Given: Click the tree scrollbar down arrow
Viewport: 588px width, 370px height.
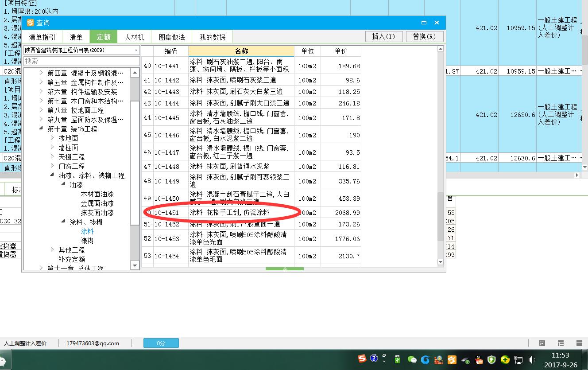Looking at the screenshot, I should pyautogui.click(x=135, y=265).
